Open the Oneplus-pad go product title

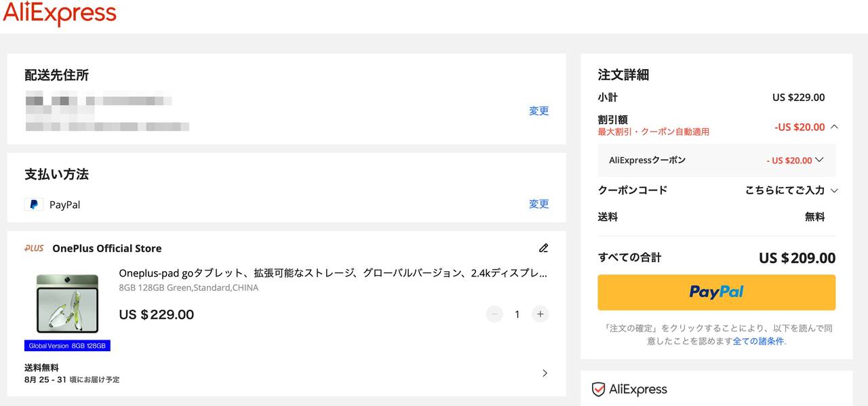point(332,273)
